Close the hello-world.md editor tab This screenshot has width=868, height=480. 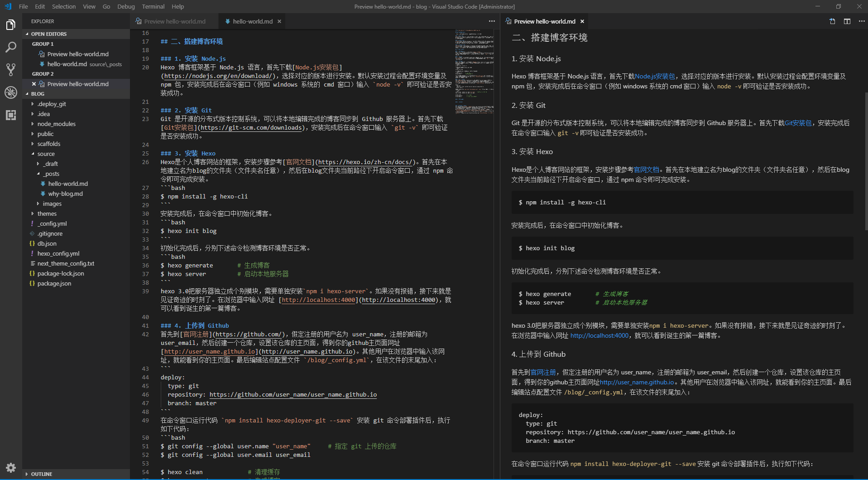279,21
